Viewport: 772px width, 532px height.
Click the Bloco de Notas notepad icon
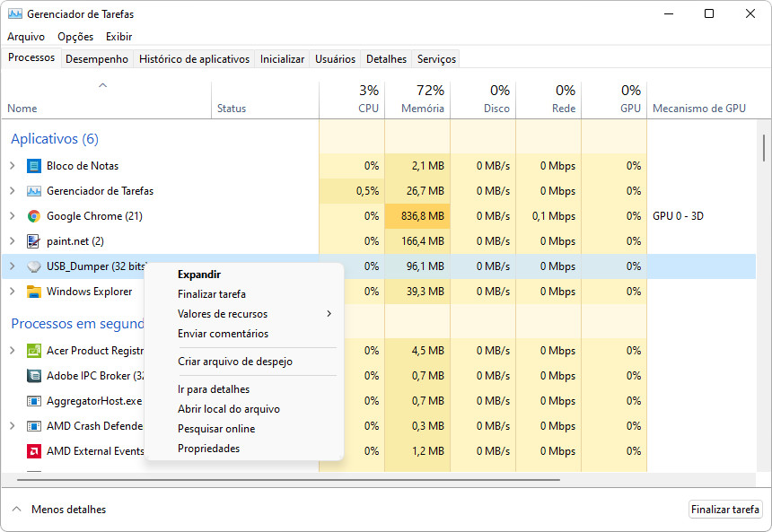[x=33, y=166]
